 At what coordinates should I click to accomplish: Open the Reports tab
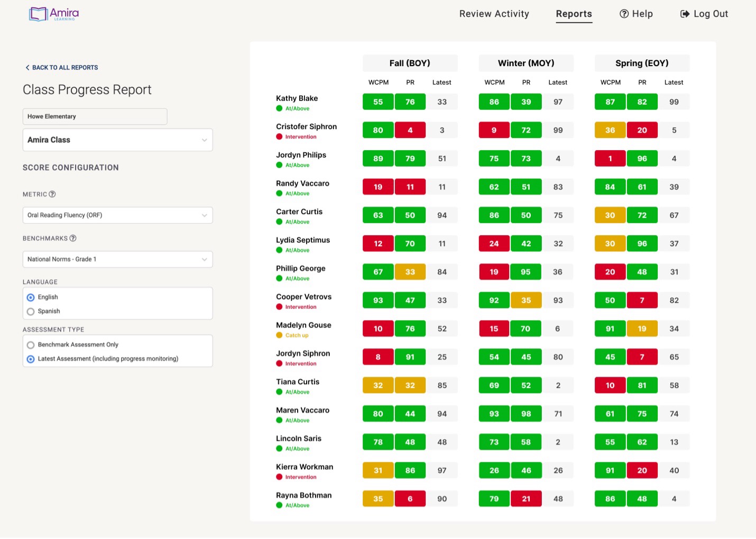click(574, 14)
